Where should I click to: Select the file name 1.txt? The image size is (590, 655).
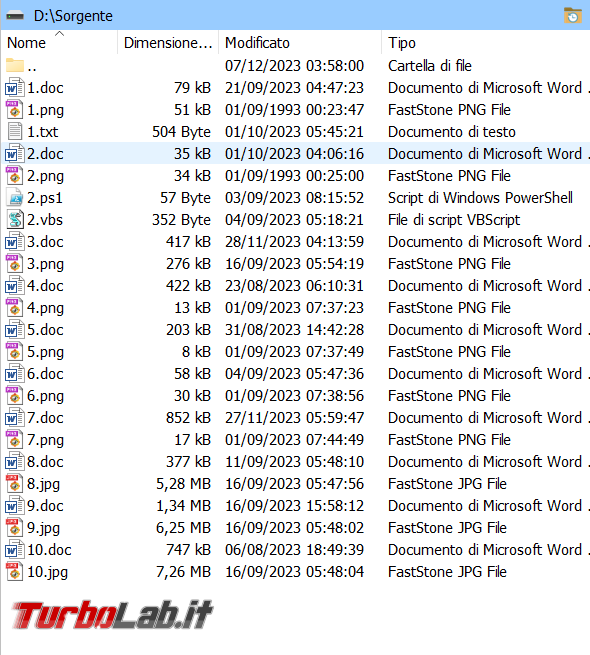[x=42, y=132]
